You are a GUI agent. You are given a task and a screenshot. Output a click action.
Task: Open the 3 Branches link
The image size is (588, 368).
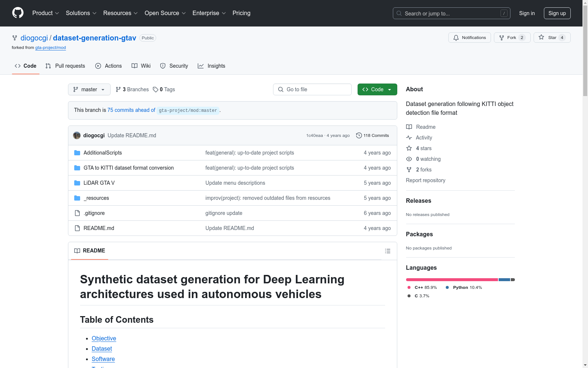(x=132, y=89)
